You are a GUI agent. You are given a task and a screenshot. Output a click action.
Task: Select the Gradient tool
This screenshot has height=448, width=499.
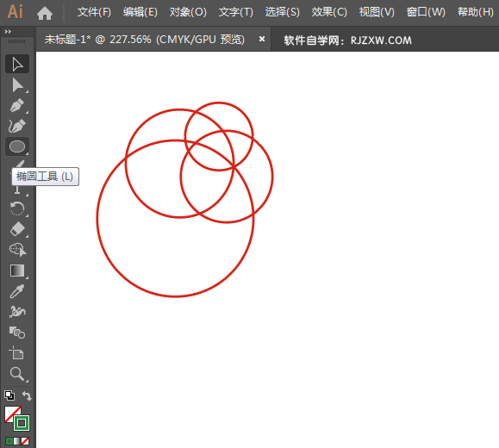[17, 271]
